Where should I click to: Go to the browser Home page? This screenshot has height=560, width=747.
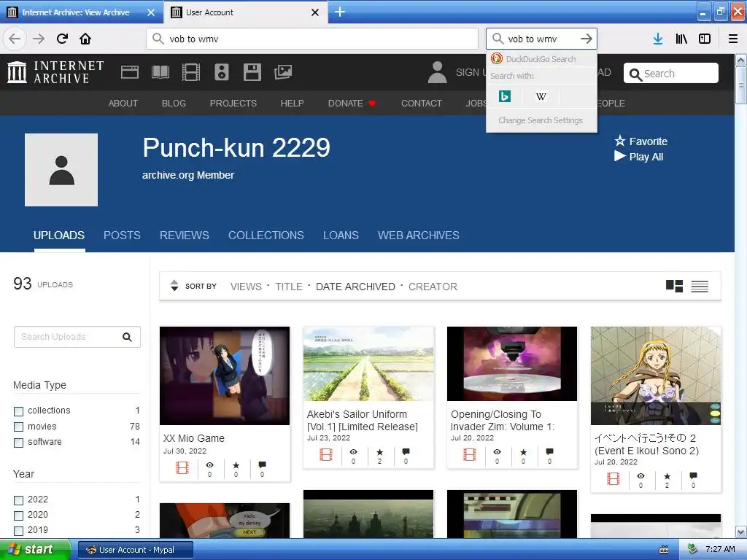(85, 39)
